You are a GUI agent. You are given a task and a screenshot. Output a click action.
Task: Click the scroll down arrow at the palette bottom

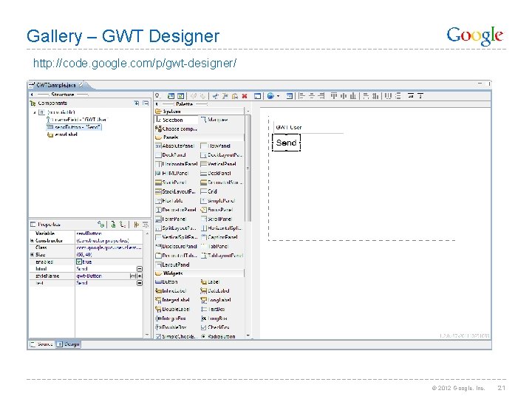(248, 335)
